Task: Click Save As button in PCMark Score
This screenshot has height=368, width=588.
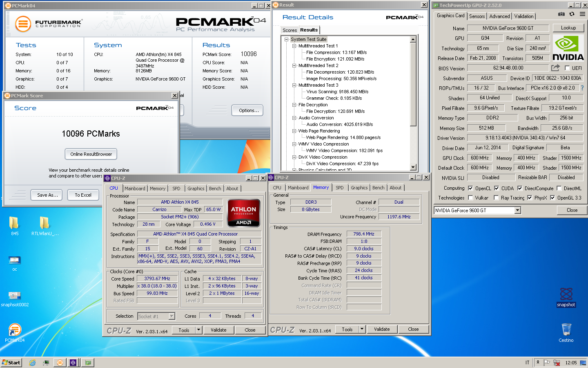Action: 47,195
